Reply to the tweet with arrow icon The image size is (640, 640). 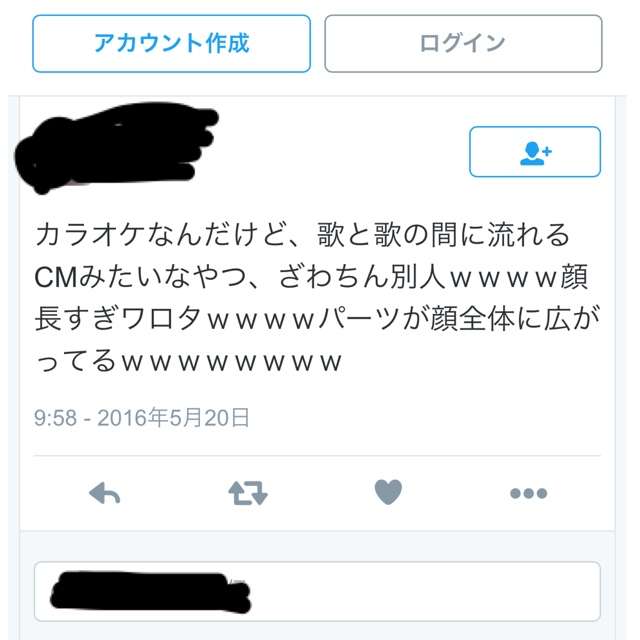coord(104,493)
